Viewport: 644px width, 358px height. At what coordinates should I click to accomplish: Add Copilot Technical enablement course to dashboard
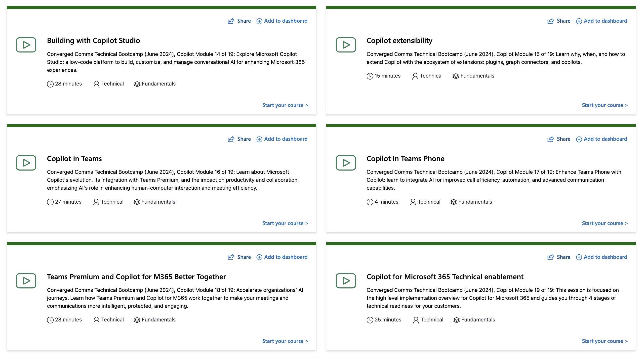coord(602,257)
